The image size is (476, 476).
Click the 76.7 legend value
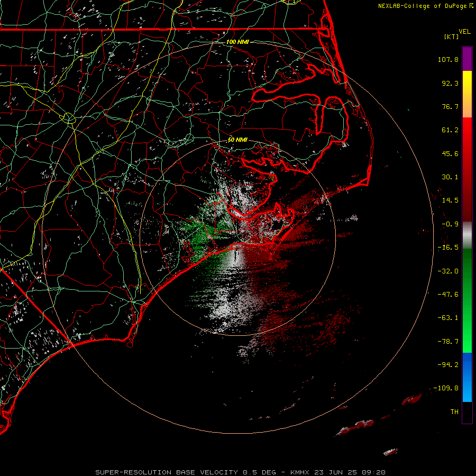click(x=450, y=106)
